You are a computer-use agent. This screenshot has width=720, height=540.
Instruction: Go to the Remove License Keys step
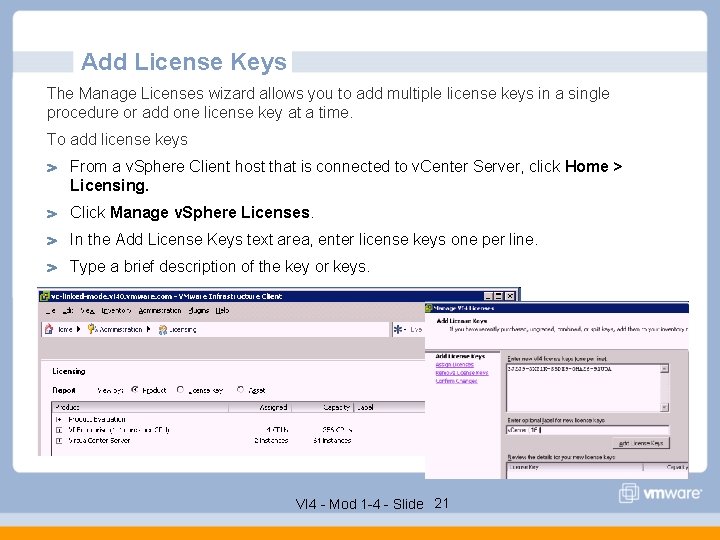tap(461, 373)
